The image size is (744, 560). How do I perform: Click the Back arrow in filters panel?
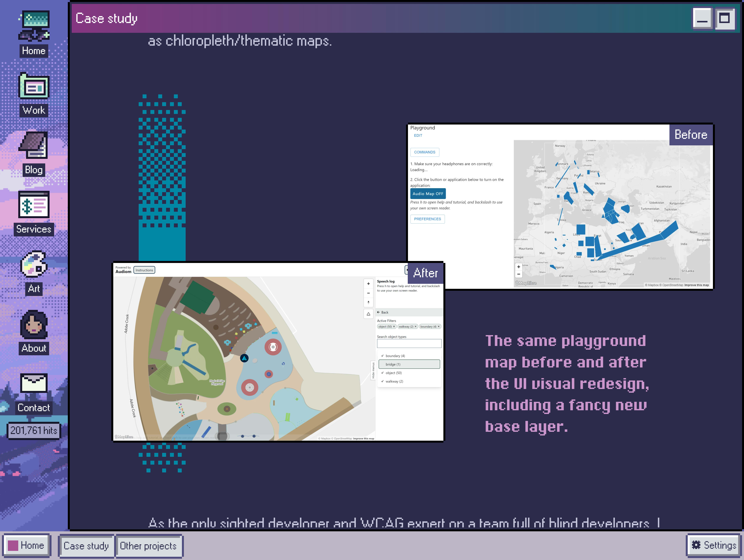(382, 312)
